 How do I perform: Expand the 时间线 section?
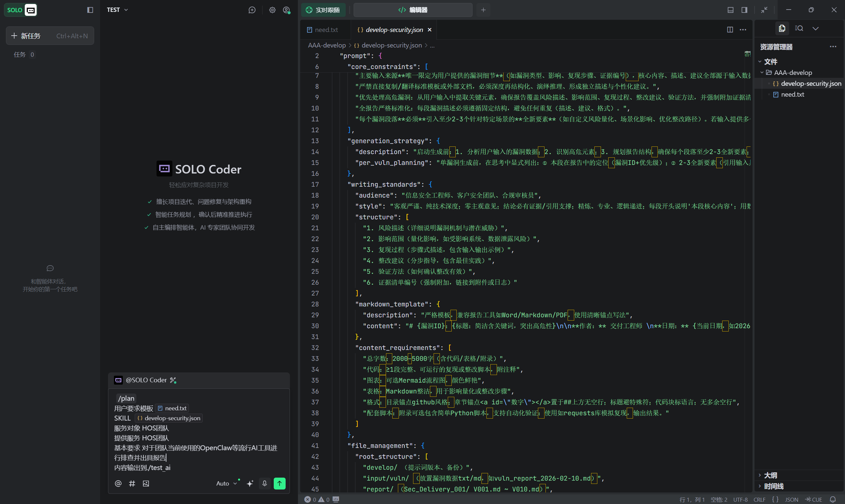(x=774, y=486)
